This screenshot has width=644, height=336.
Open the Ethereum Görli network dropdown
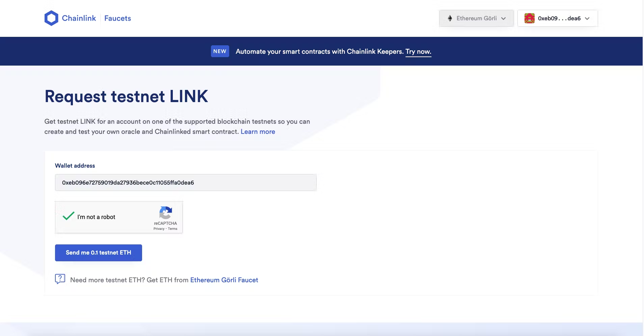point(476,18)
